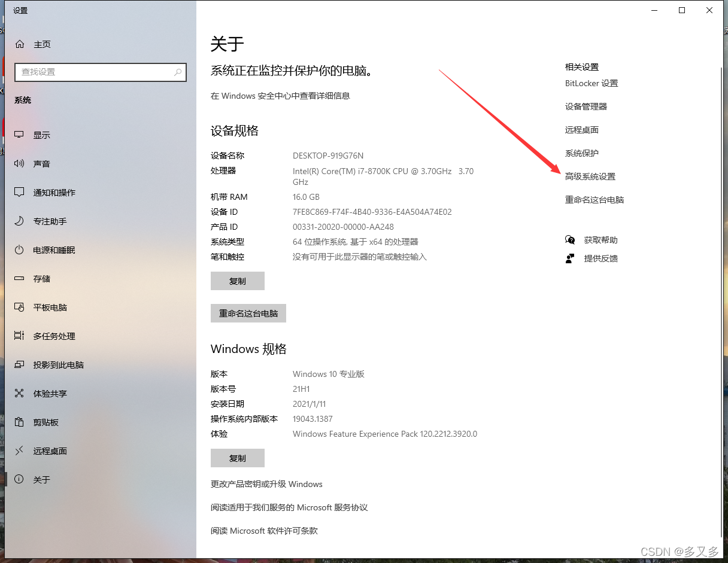
Task: Open 专注助手 settings page
Action: [50, 221]
